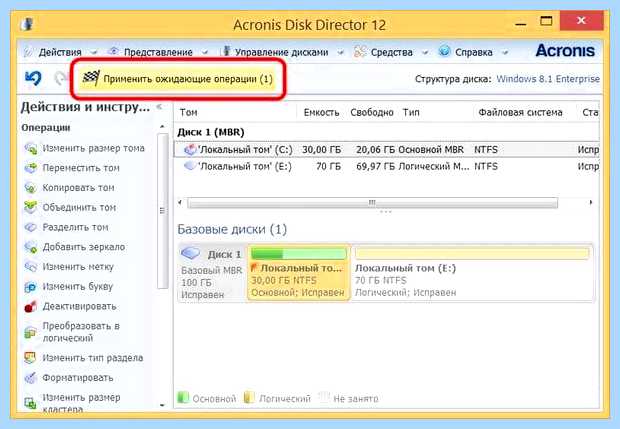Select the C: partition block in disk map
The image size is (620, 429).
(298, 272)
